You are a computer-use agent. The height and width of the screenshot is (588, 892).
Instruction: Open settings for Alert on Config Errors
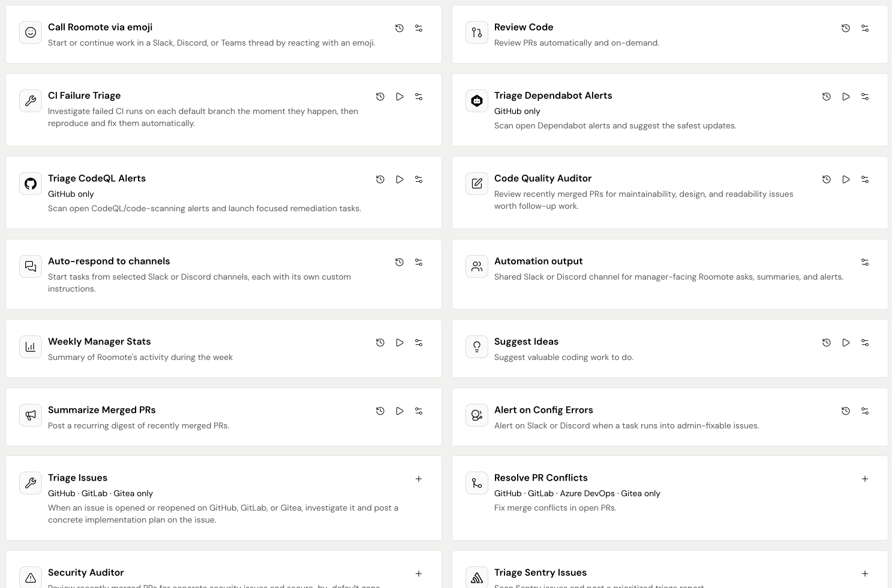[865, 411]
